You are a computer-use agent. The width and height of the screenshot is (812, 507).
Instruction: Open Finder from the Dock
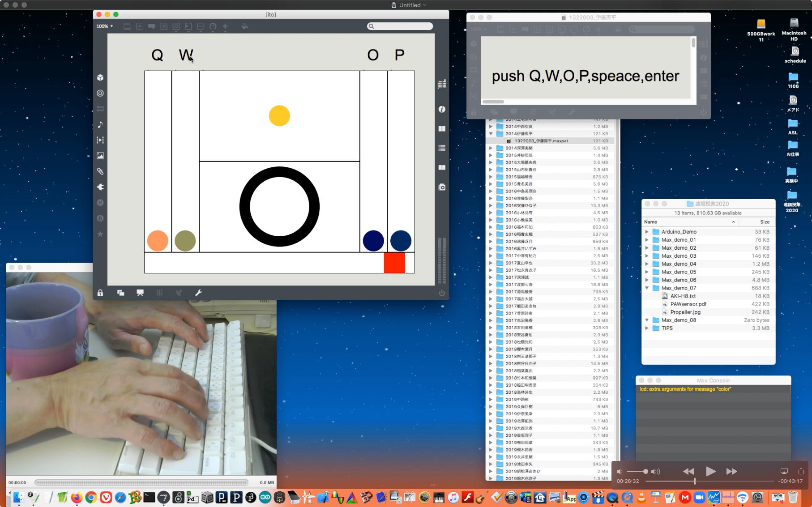click(18, 497)
